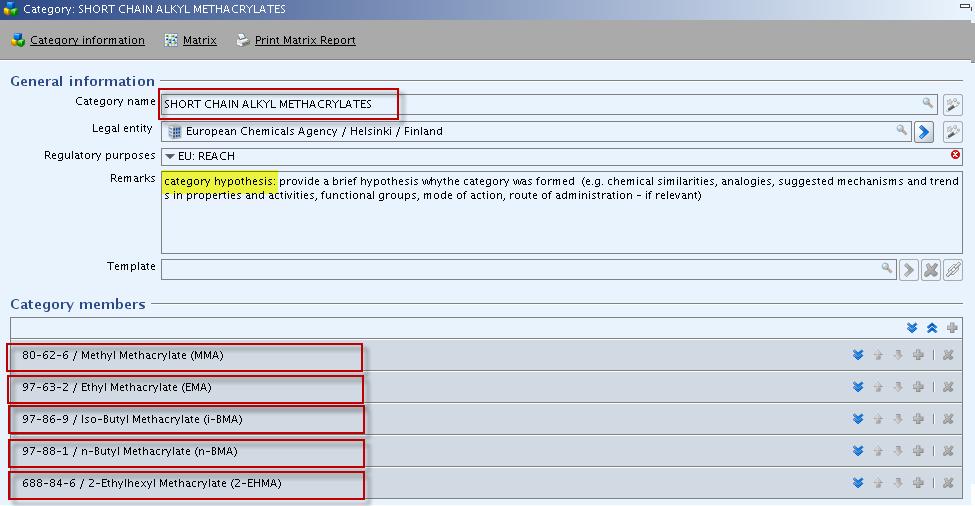Viewport: 975px width, 506px height.
Task: Click the Category information cubes icon
Action: click(x=18, y=40)
